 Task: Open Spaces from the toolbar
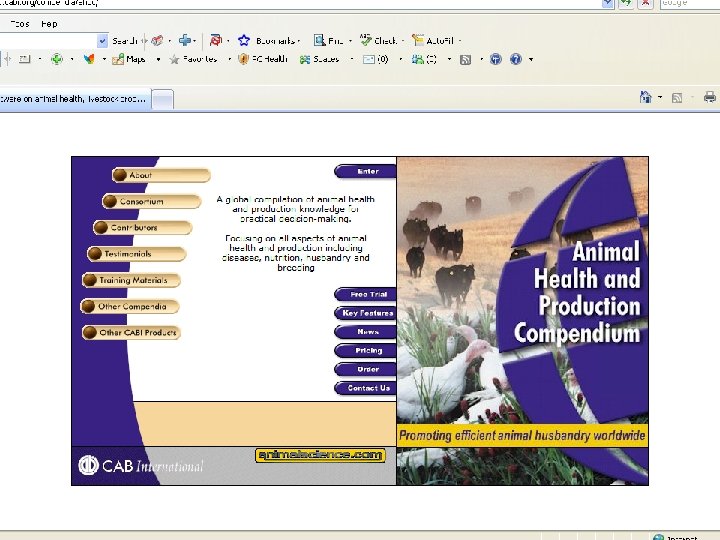[x=320, y=59]
